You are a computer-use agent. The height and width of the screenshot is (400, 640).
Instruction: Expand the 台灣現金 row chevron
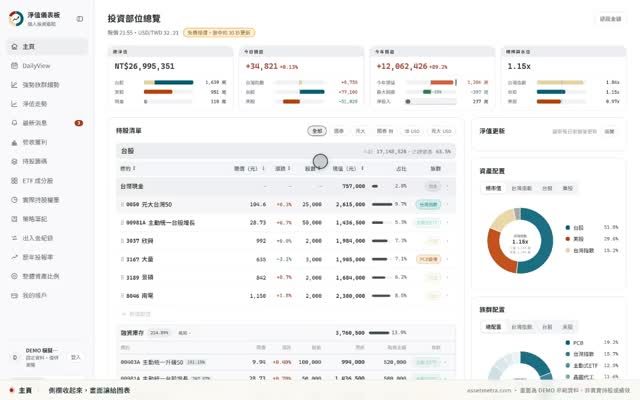(447, 187)
